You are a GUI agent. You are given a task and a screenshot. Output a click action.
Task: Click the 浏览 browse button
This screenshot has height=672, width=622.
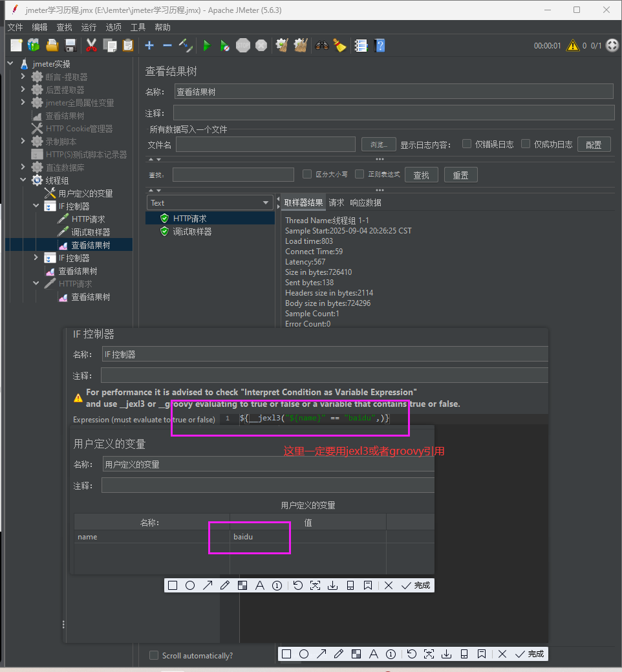(x=379, y=144)
